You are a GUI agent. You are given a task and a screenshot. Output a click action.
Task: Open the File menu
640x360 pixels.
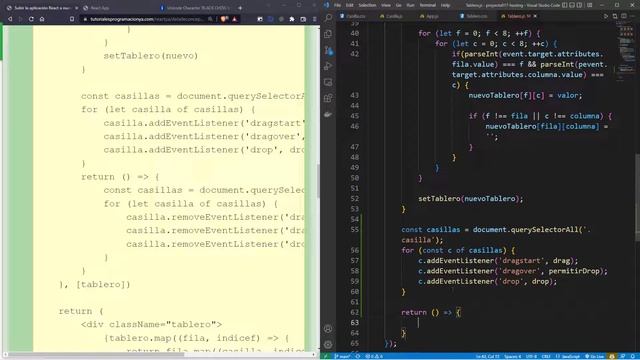(x=337, y=5)
